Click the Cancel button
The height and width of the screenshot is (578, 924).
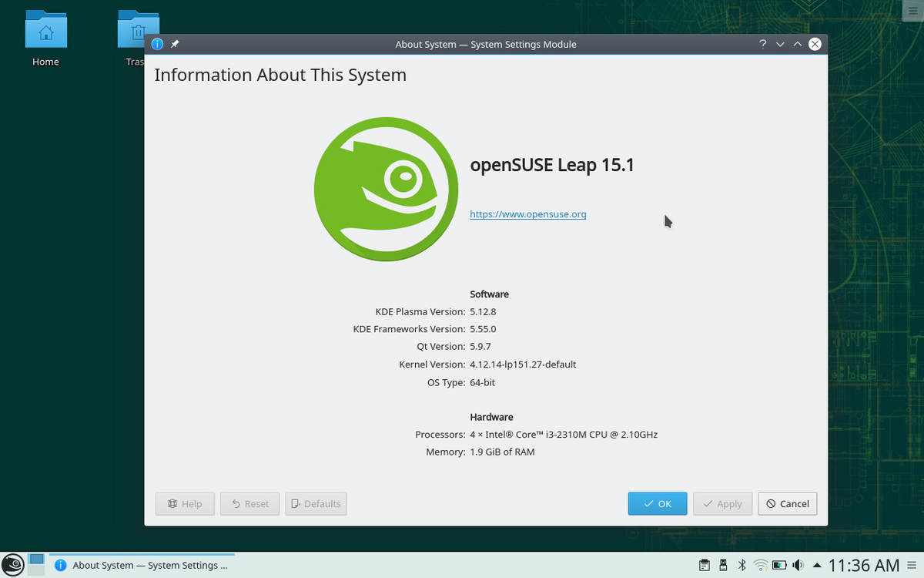(x=788, y=504)
